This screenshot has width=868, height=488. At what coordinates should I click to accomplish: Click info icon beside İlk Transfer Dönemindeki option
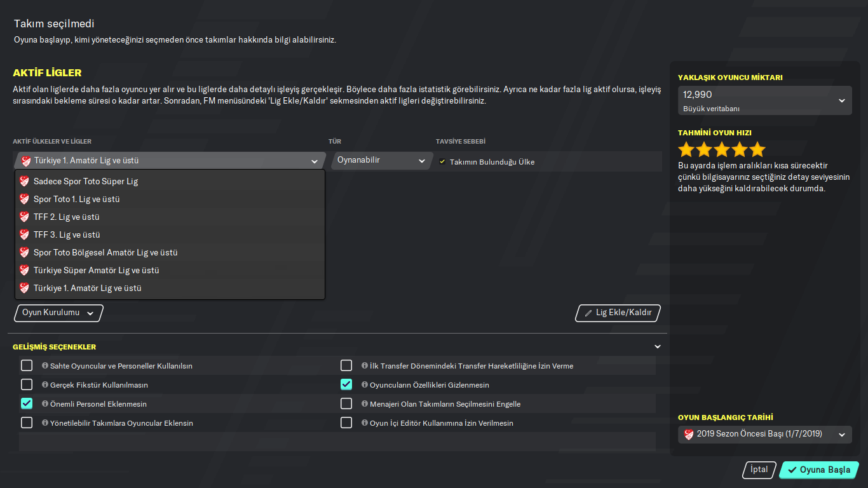(365, 366)
